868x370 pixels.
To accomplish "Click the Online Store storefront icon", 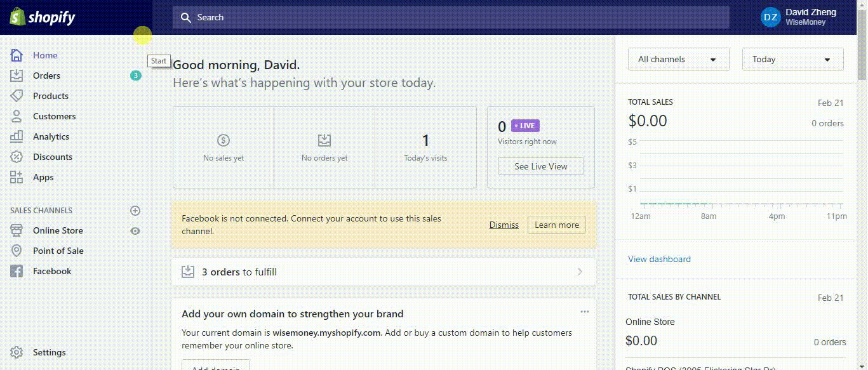I will coord(17,230).
